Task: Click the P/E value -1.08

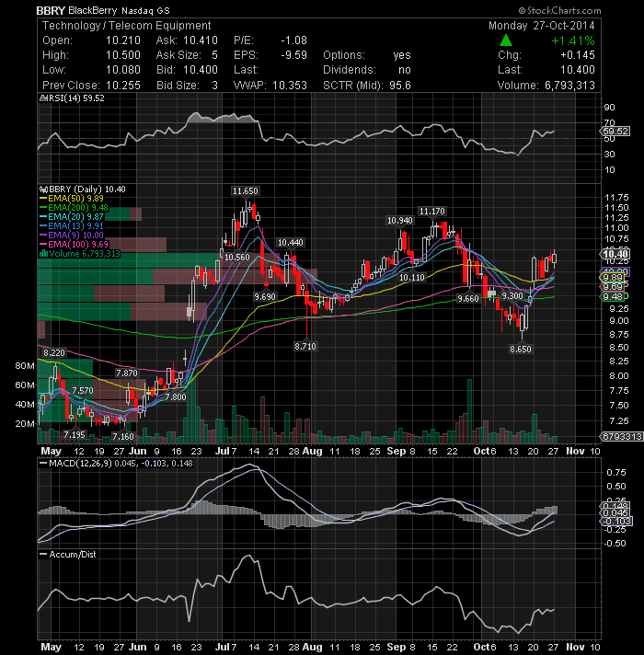Action: click(x=294, y=40)
